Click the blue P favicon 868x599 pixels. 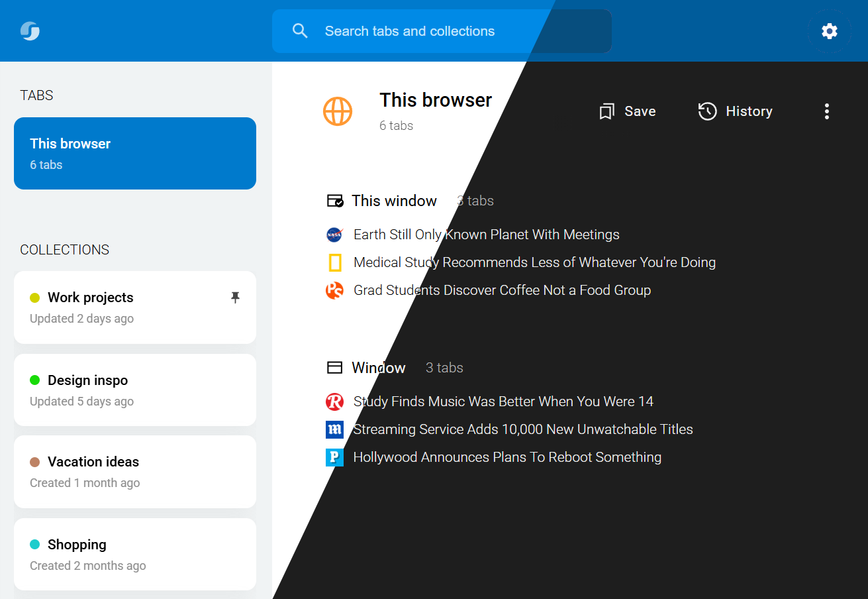335,457
